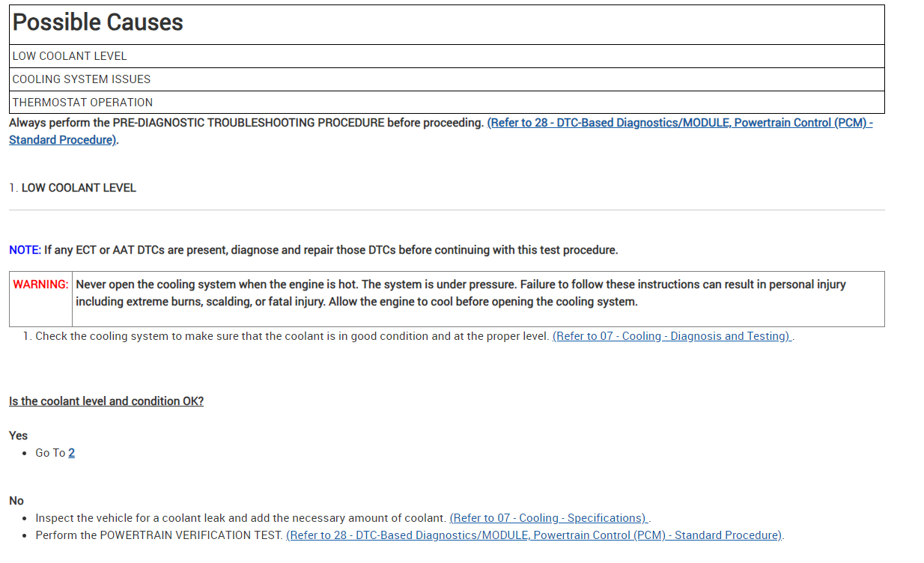
Task: Click the POWERTRAIN VERIFICATION TEST bullet text
Action: click(x=159, y=535)
